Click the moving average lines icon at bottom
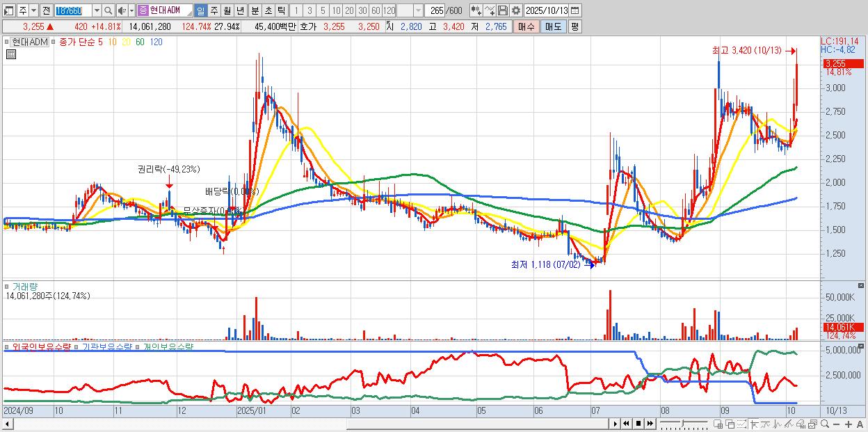 click(789, 424)
